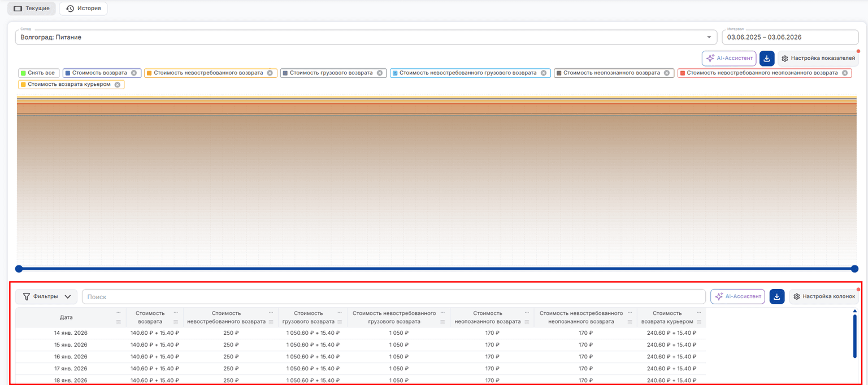The height and width of the screenshot is (385, 868).
Task: Remove the Стоимость грузового возврата chip
Action: tap(380, 73)
